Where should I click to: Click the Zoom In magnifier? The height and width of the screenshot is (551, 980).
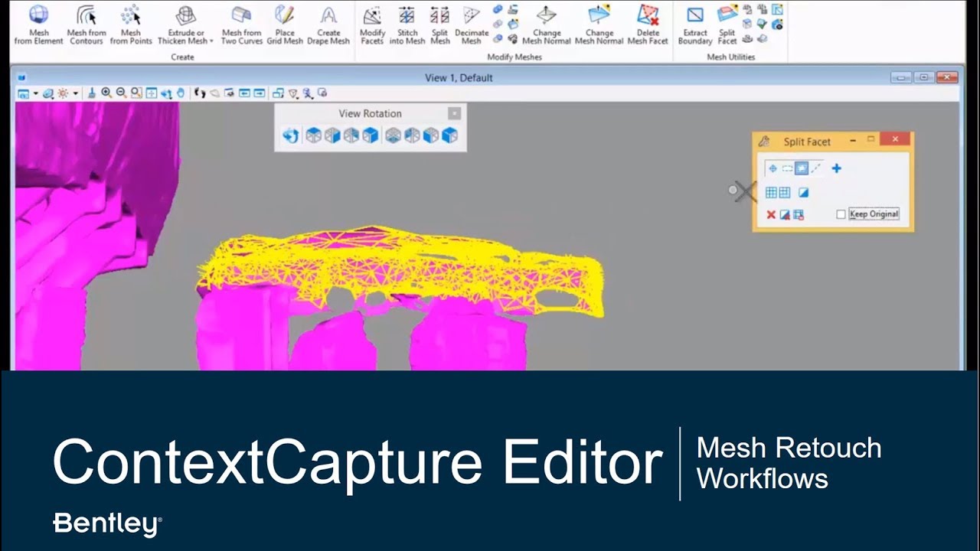(x=106, y=93)
